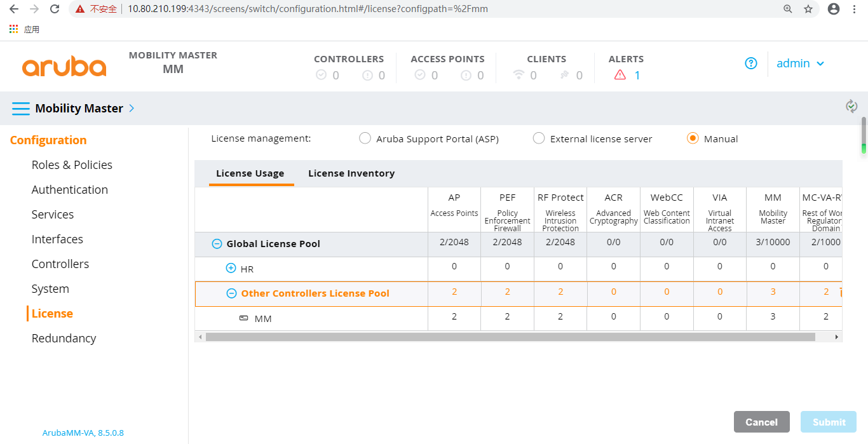Click the Aruba logo
The width and height of the screenshot is (868, 444).
pos(64,65)
